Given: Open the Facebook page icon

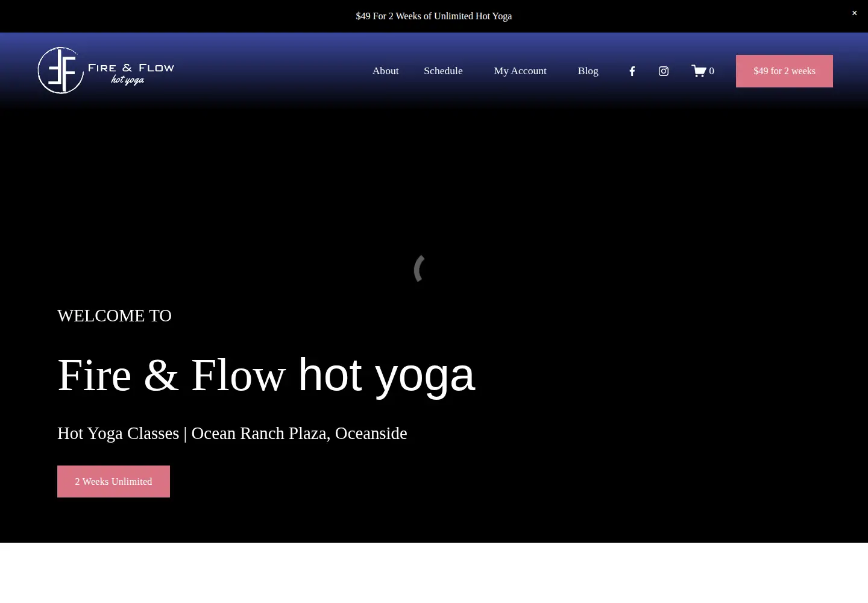Looking at the screenshot, I should [x=632, y=71].
